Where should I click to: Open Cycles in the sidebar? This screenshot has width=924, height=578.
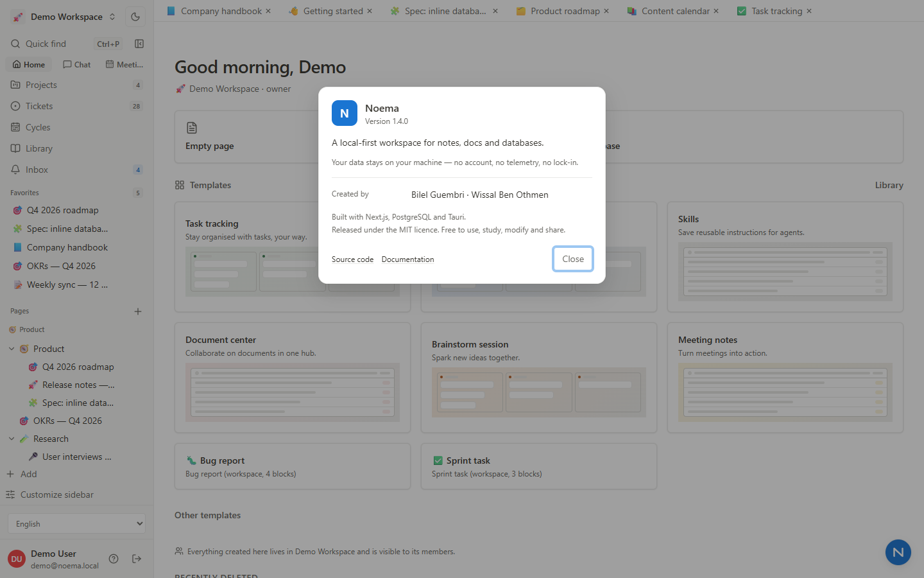[x=77, y=127]
